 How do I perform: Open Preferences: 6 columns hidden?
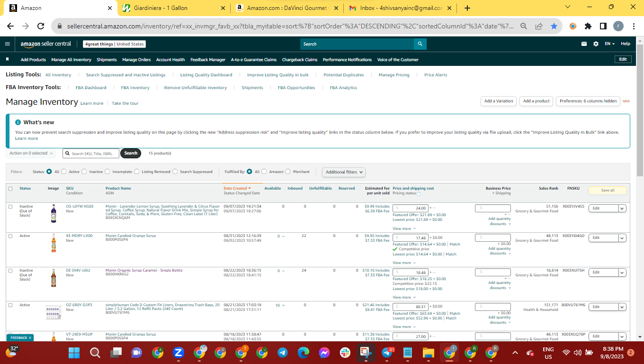(x=588, y=101)
